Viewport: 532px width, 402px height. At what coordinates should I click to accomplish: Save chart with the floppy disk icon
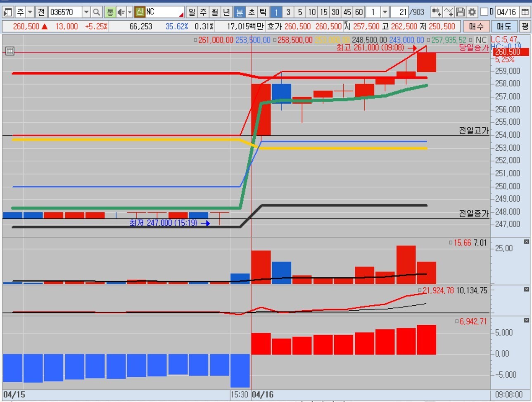460,12
